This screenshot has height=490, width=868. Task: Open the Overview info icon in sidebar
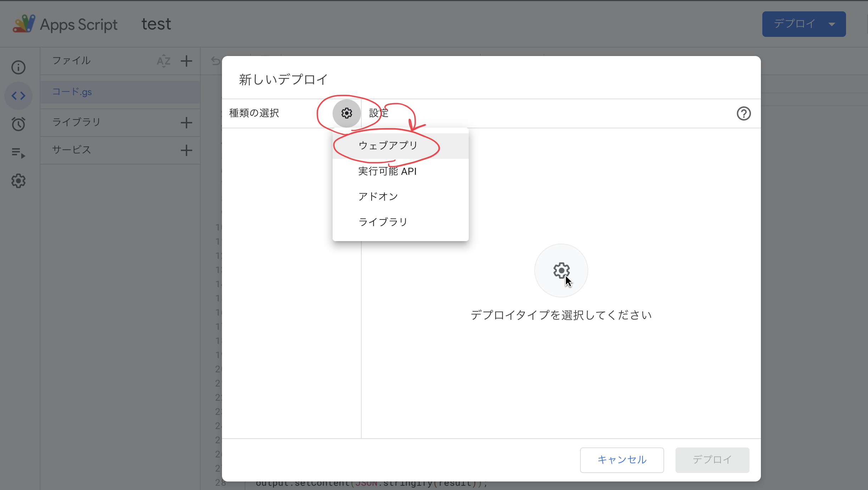18,67
